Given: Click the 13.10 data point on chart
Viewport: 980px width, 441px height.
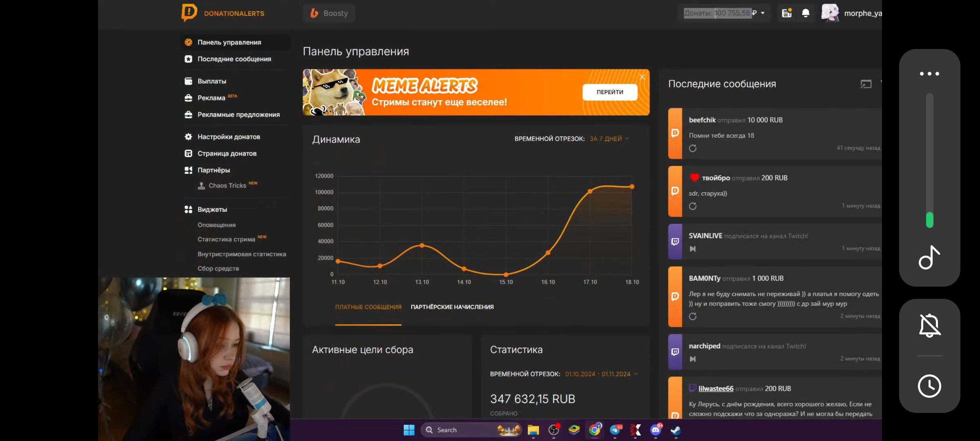Looking at the screenshot, I should pos(422,245).
